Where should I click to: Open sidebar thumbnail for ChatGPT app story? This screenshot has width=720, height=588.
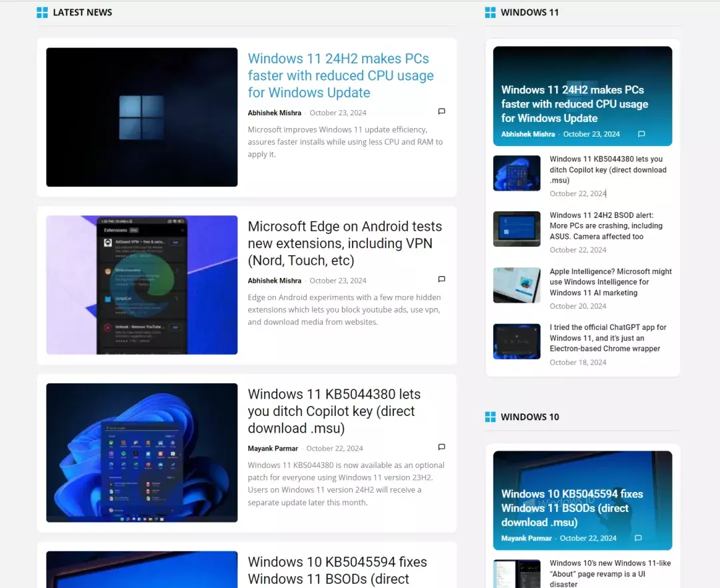517,341
